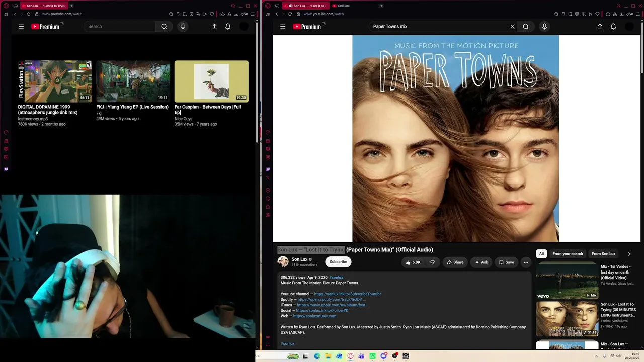This screenshot has width=644, height=362.
Task: Open downloads icon in right browser toolbar
Action: click(x=622, y=14)
